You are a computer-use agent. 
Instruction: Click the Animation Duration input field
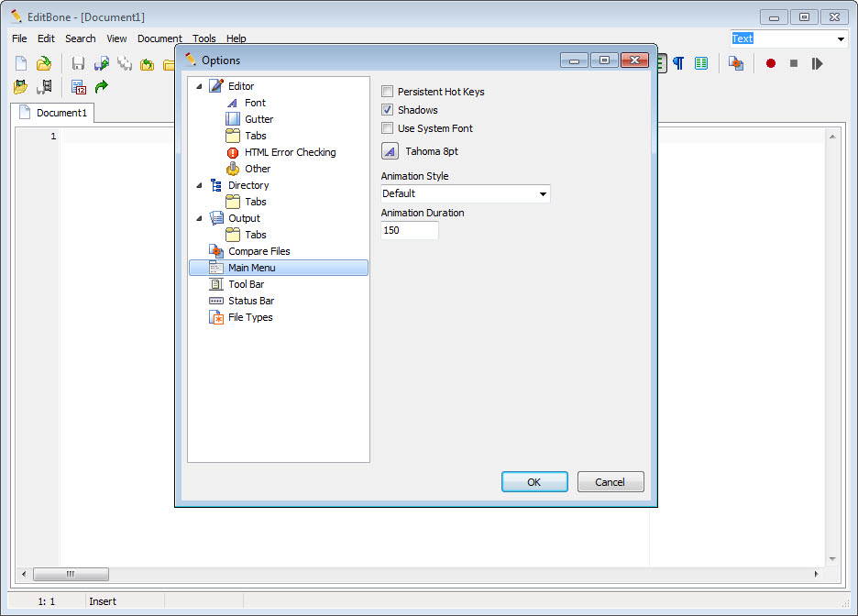[x=410, y=230]
